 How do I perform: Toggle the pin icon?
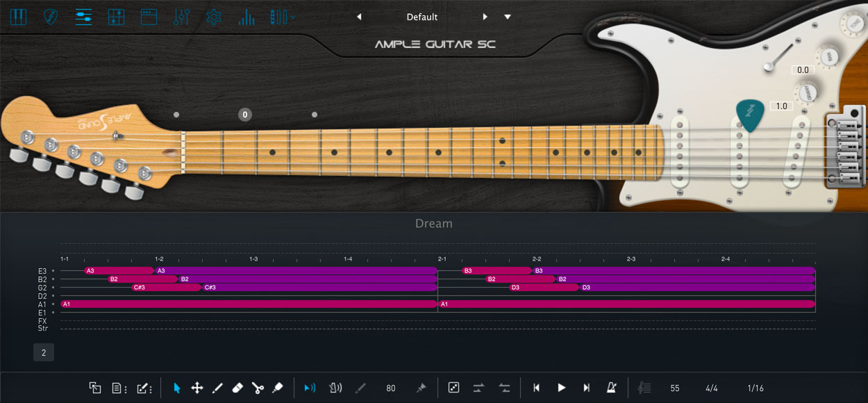[x=421, y=388]
